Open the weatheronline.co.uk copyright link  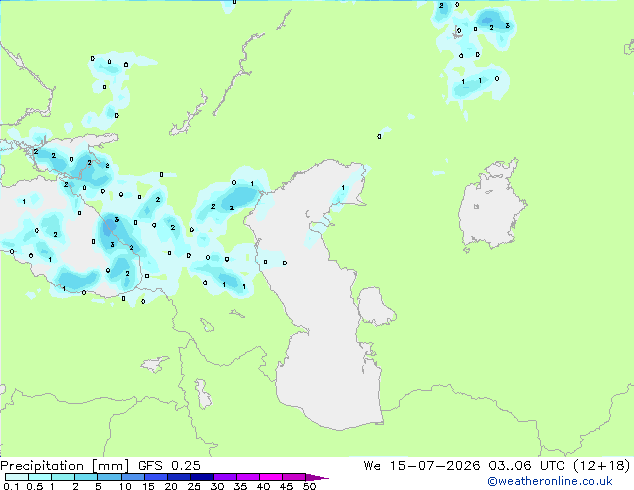click(550, 481)
